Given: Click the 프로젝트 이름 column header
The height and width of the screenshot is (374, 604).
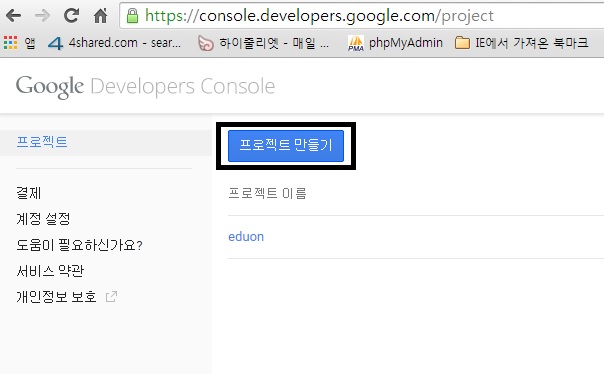Looking at the screenshot, I should tap(267, 193).
